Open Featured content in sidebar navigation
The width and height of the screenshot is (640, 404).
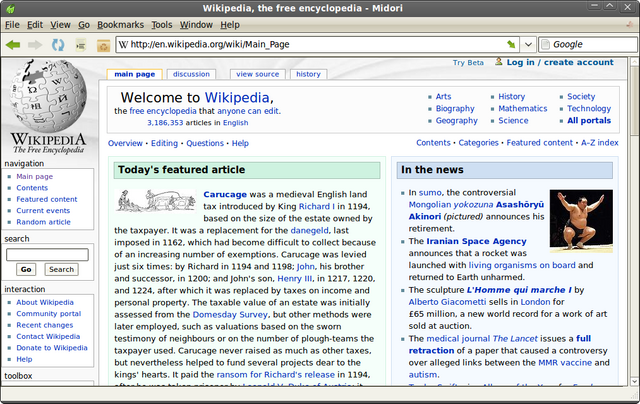47,199
